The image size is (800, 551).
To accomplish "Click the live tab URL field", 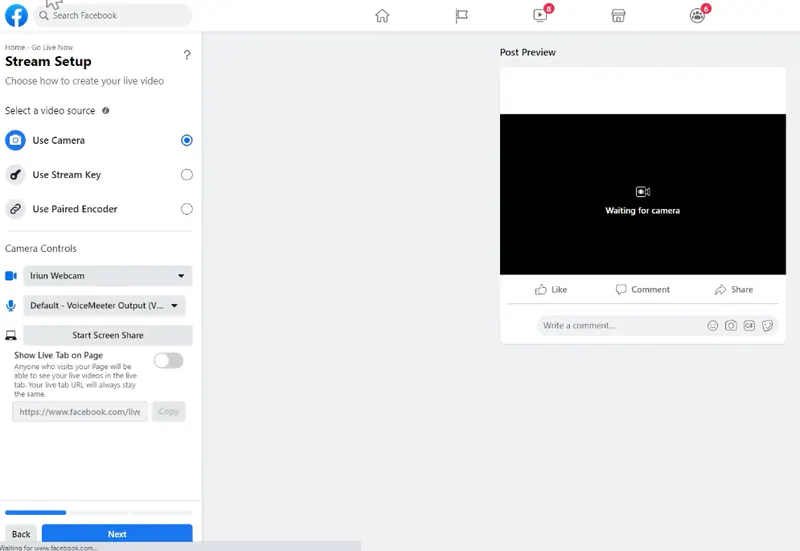I will pyautogui.click(x=80, y=412).
